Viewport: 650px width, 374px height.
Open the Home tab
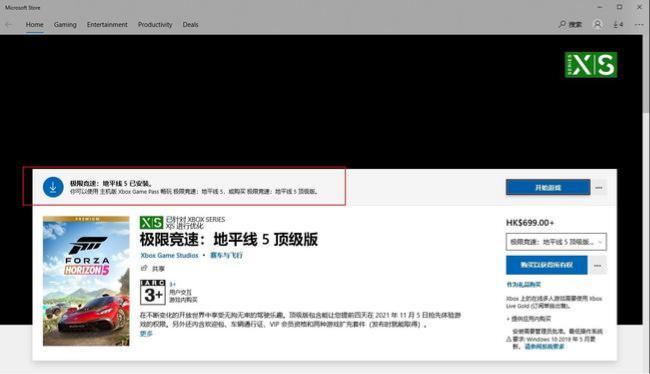[34, 24]
